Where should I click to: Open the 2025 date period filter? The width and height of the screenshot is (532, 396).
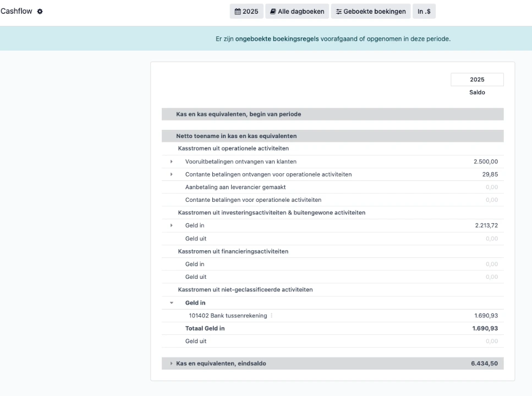click(x=246, y=12)
